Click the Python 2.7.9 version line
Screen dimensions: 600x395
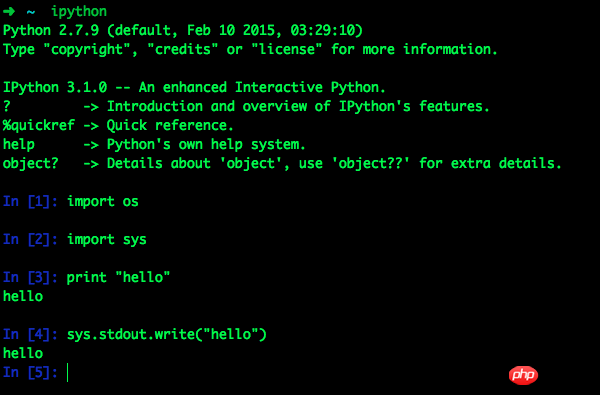(183, 31)
